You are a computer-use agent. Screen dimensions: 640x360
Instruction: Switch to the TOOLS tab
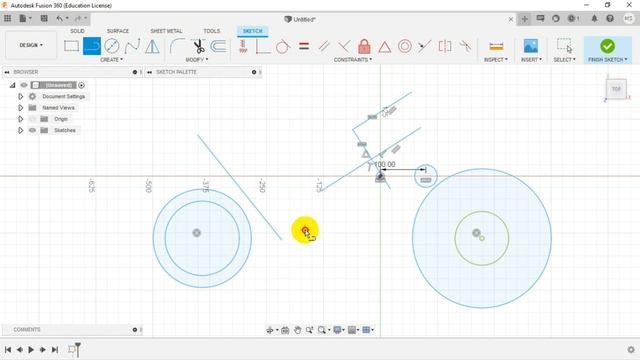click(211, 31)
